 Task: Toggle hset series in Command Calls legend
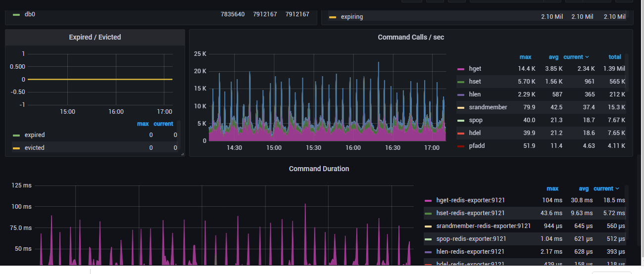click(x=475, y=82)
